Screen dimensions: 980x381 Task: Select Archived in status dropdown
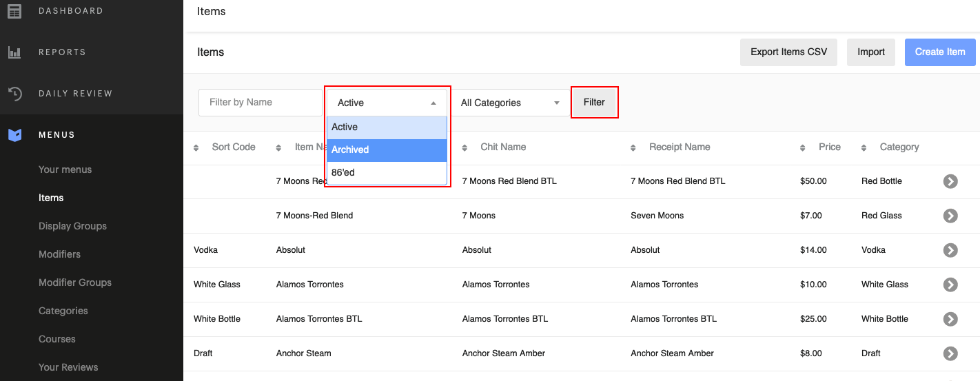387,150
